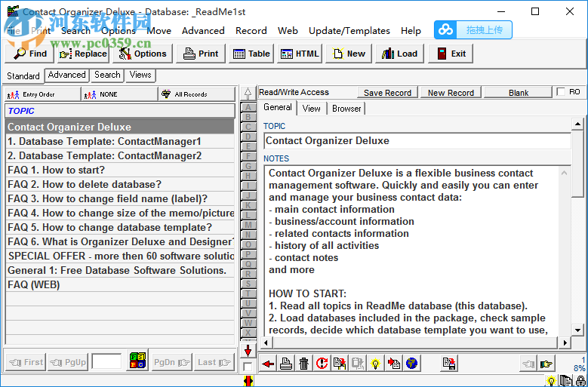Jump to letter T in index bar
This screenshot has height=387, width=588.
(248, 293)
